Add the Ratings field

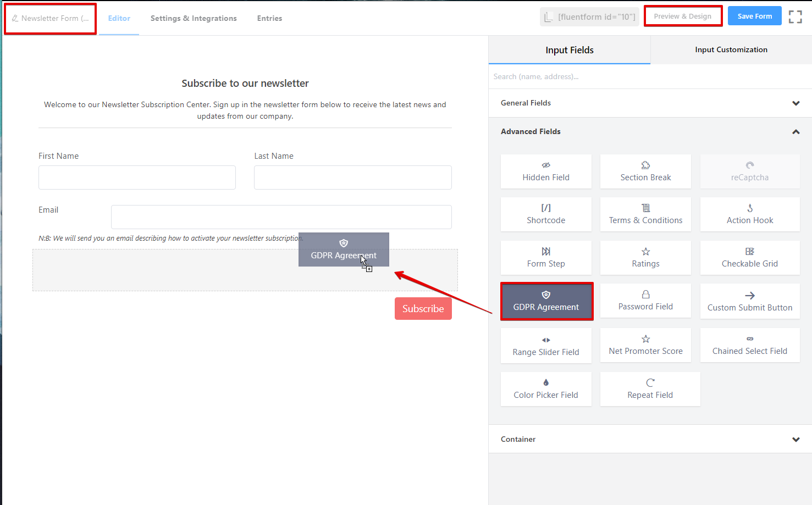coord(645,257)
